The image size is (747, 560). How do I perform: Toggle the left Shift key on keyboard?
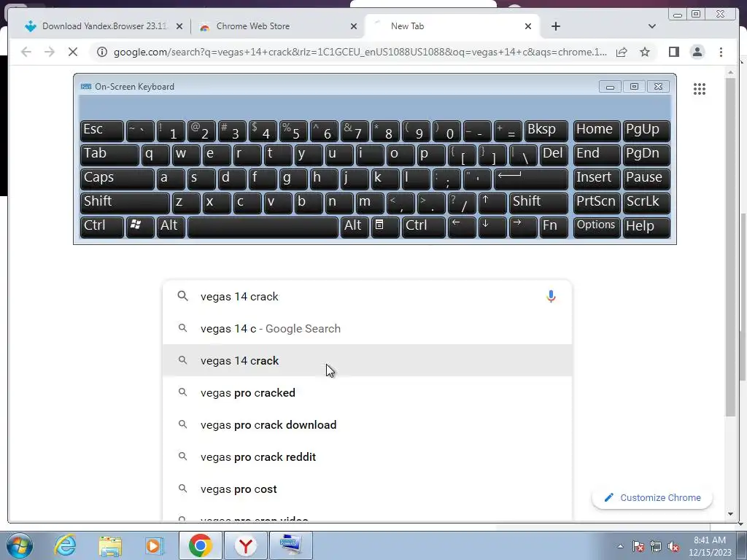click(x=125, y=203)
